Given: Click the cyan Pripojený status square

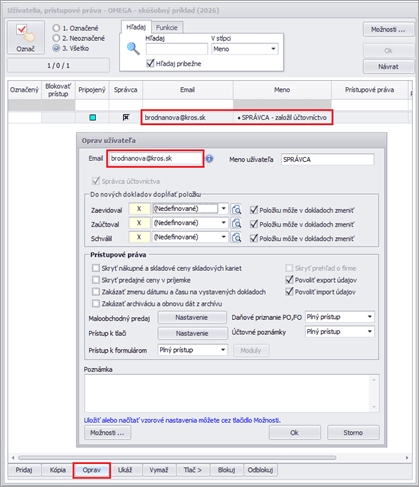Looking at the screenshot, I should pyautogui.click(x=93, y=117).
